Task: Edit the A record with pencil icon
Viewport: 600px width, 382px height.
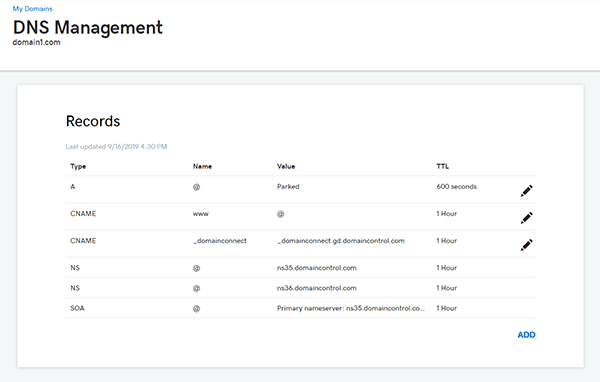Action: pos(527,191)
